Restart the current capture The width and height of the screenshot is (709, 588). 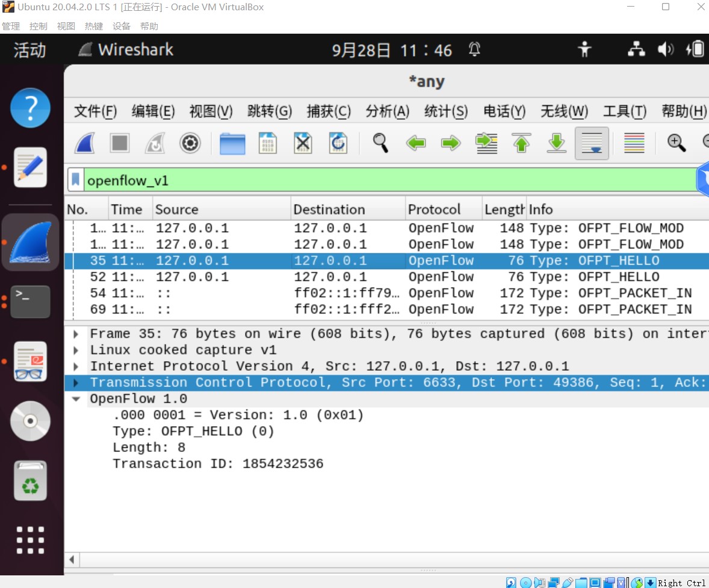coord(153,143)
